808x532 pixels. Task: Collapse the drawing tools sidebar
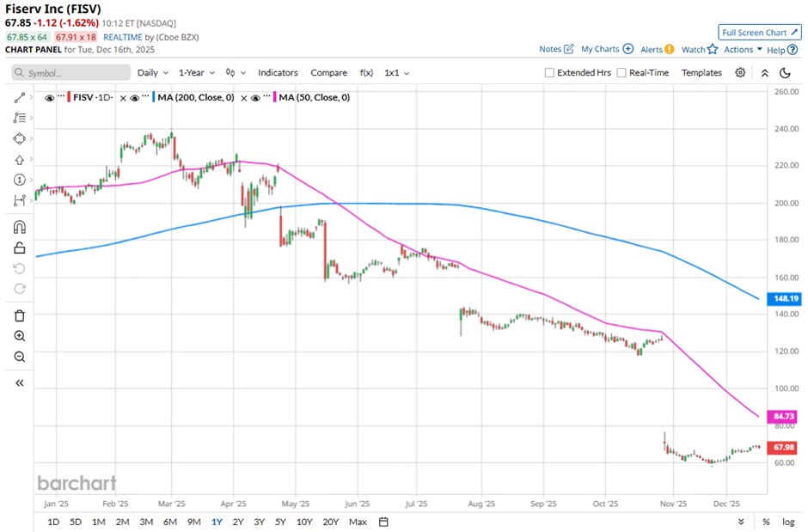coord(19,382)
